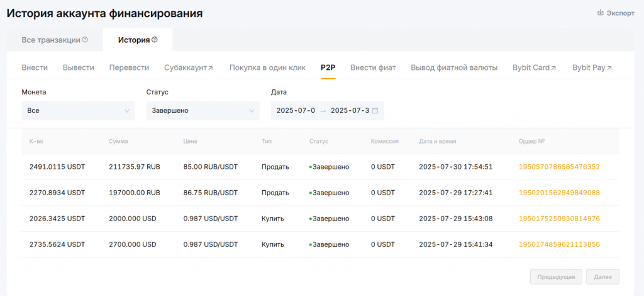Open the date range picker
Image resolution: width=644 pixels, height=296 pixels.
pos(327,111)
